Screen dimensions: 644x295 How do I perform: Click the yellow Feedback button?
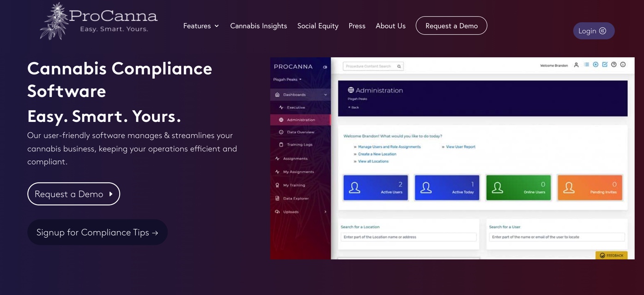pos(611,255)
